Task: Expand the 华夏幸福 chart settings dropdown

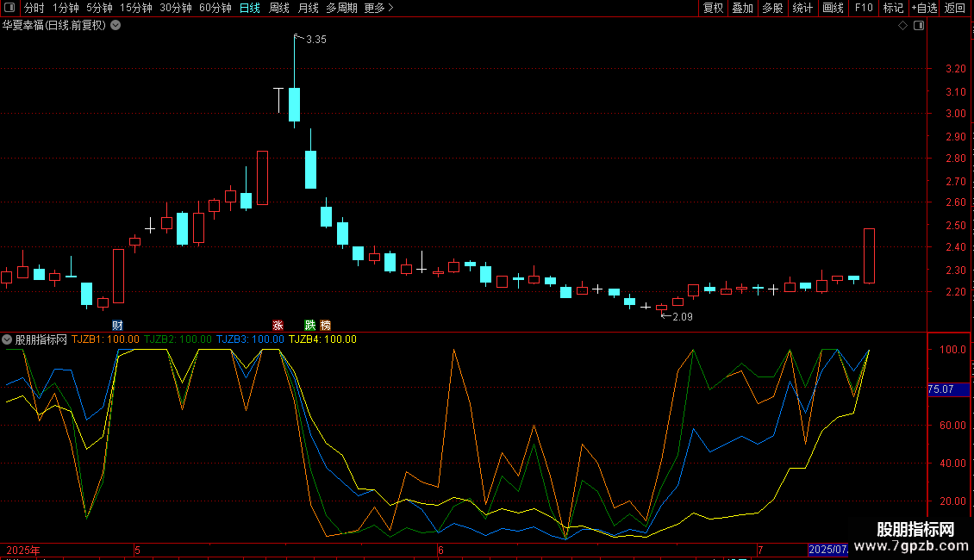Action: point(116,26)
